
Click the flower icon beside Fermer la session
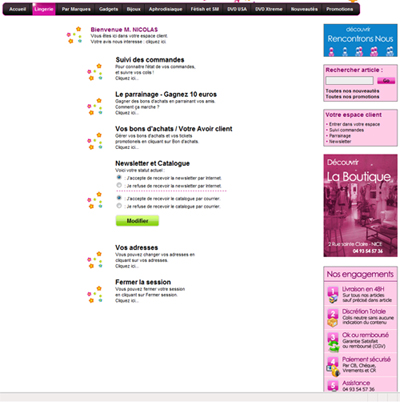click(95, 294)
